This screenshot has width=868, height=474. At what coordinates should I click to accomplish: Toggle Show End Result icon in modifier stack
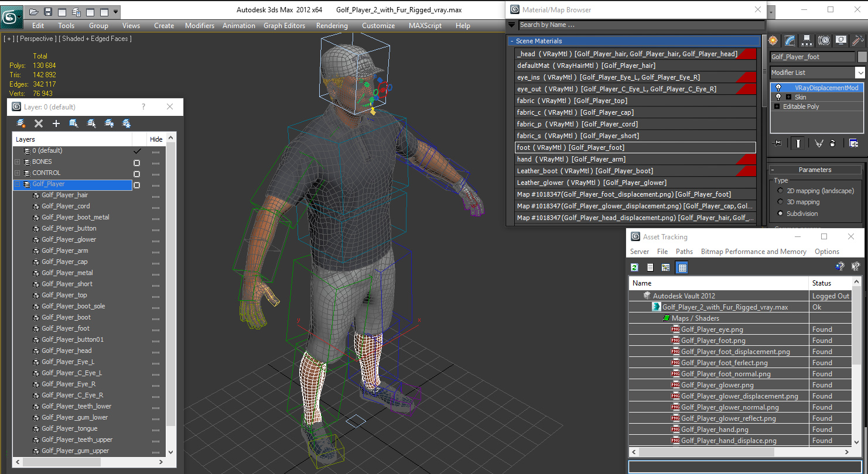coord(797,143)
